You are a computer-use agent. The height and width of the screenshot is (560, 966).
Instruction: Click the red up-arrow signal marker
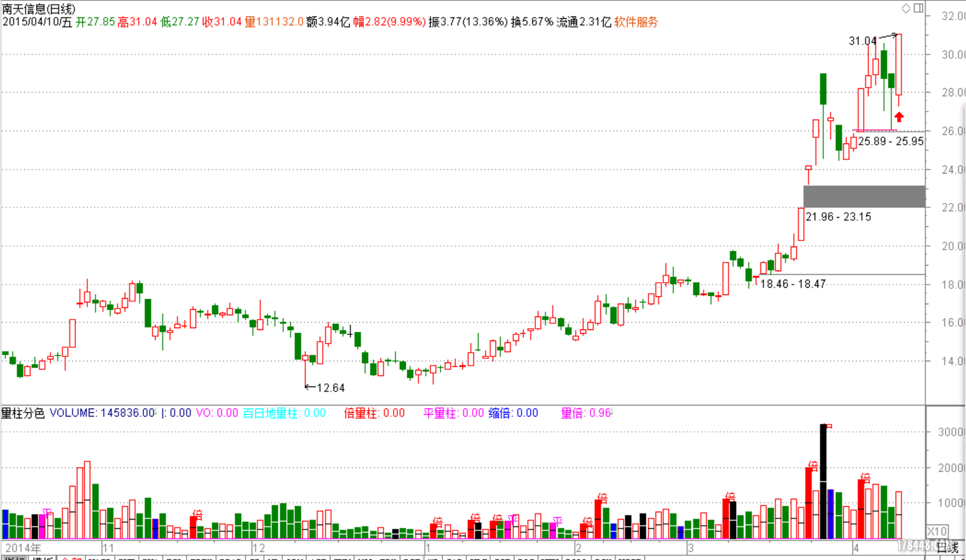tap(899, 117)
